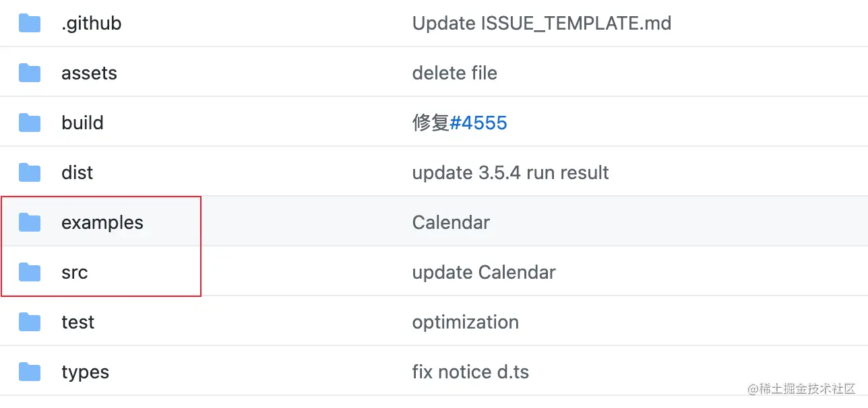The height and width of the screenshot is (408, 868).
Task: View the "update Calendar" commit message
Action: (x=484, y=273)
